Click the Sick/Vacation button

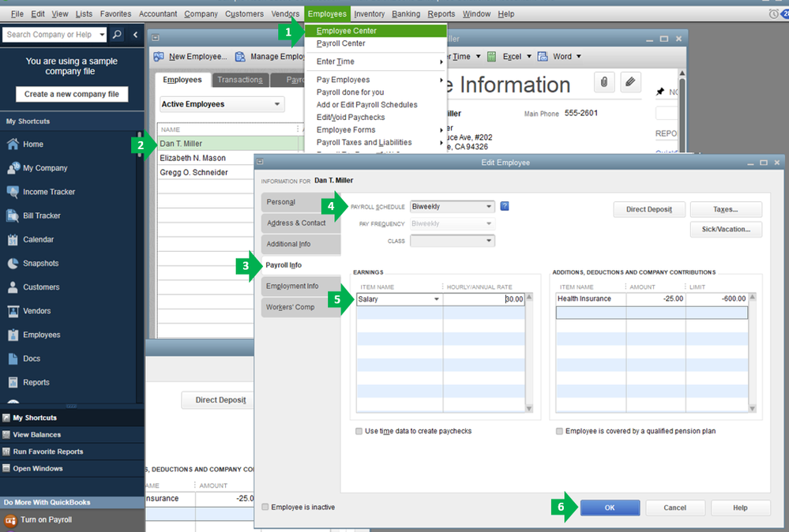pyautogui.click(x=726, y=229)
